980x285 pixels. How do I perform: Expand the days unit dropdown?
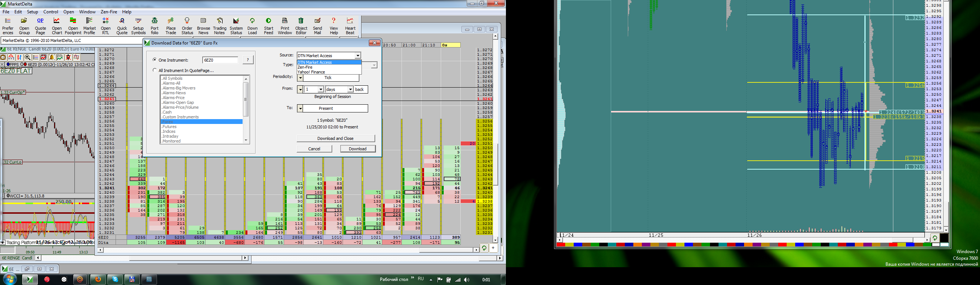[350, 89]
